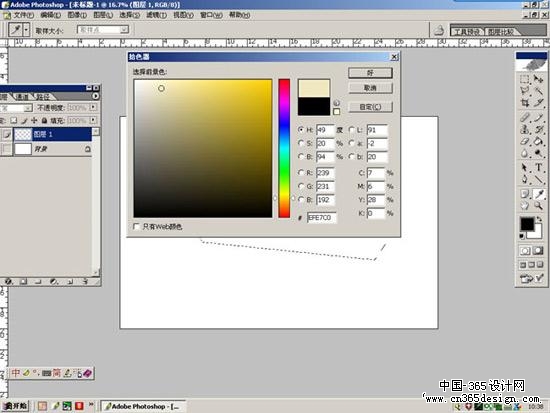Select the Clone Stamp tool
Viewport: 550px width, 413px height.
pos(525,129)
